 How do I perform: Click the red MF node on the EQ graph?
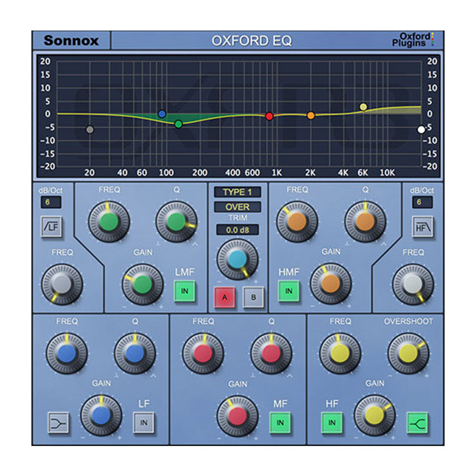pos(269,115)
